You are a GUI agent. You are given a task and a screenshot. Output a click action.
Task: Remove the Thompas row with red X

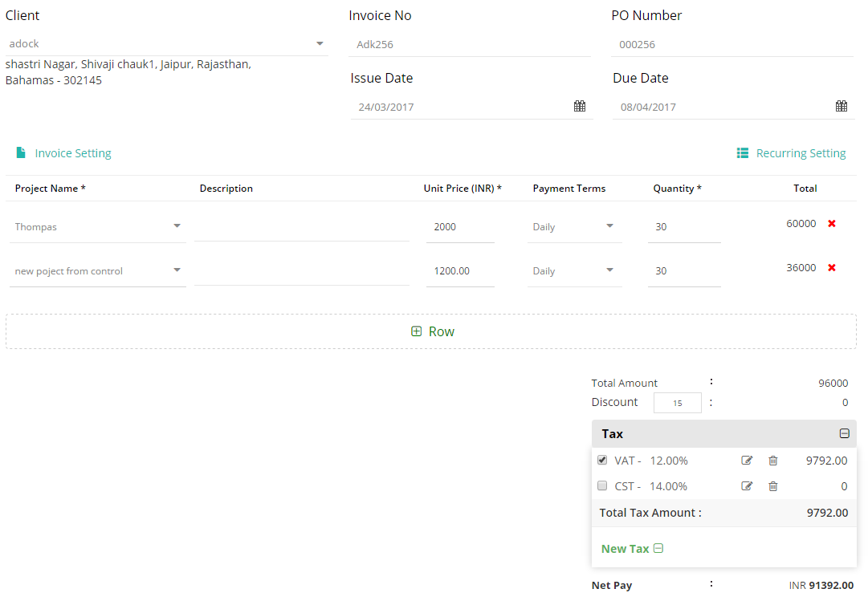[x=831, y=224]
